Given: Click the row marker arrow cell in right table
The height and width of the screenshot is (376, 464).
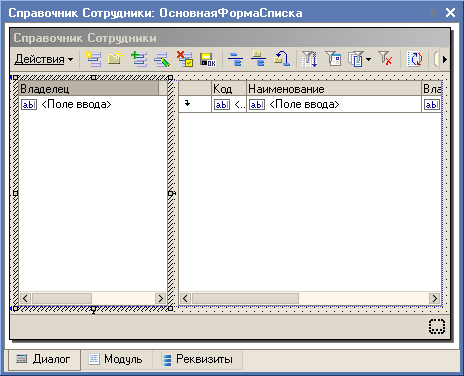Looking at the screenshot, I should pos(195,104).
